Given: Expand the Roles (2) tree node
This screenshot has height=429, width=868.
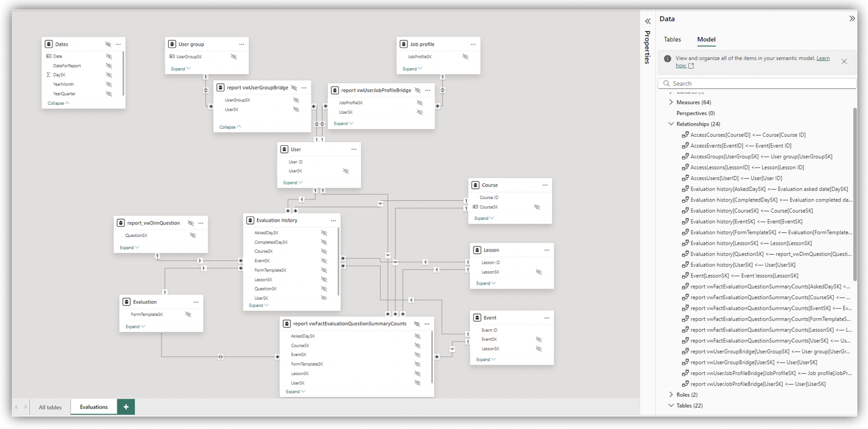Looking at the screenshot, I should [671, 395].
